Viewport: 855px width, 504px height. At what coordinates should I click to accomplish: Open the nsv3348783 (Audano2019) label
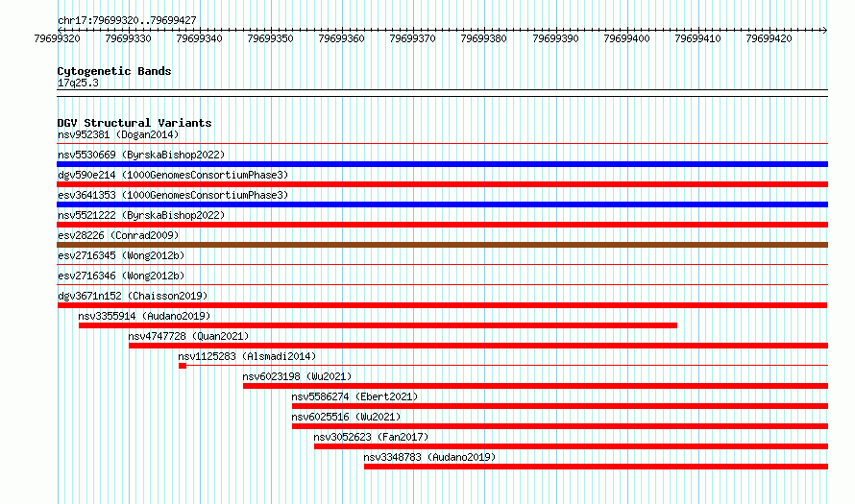coord(429,457)
